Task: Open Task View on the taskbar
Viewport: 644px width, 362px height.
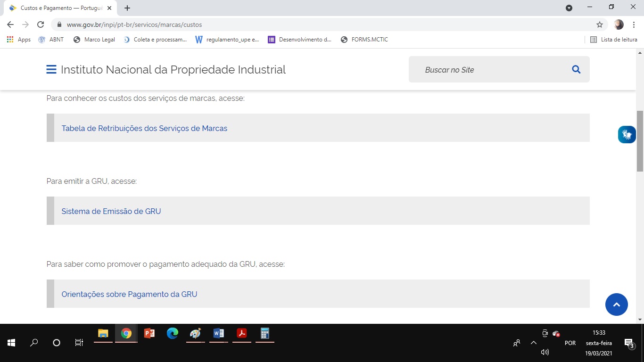Action: (79, 343)
